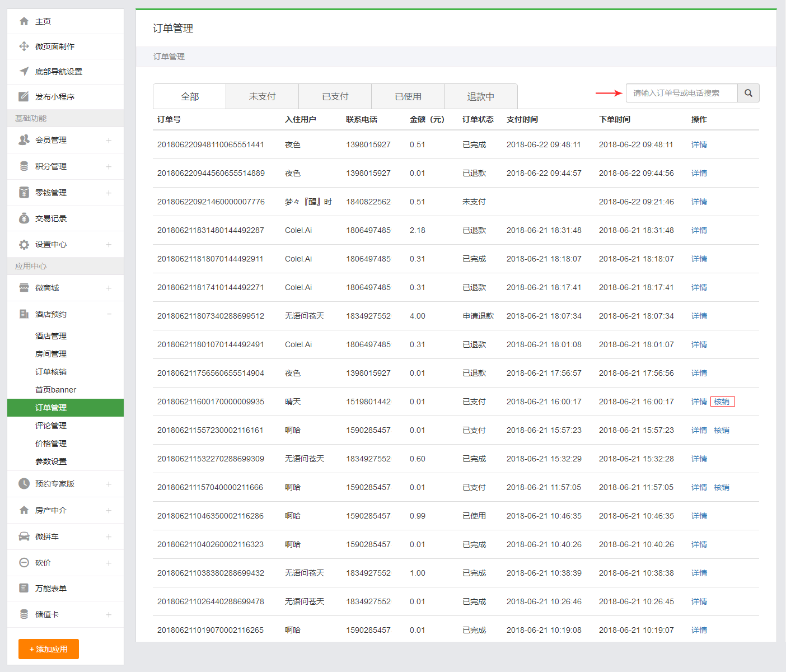786x672 pixels.
Task: Click the orange 添加应用 button
Action: click(x=49, y=649)
